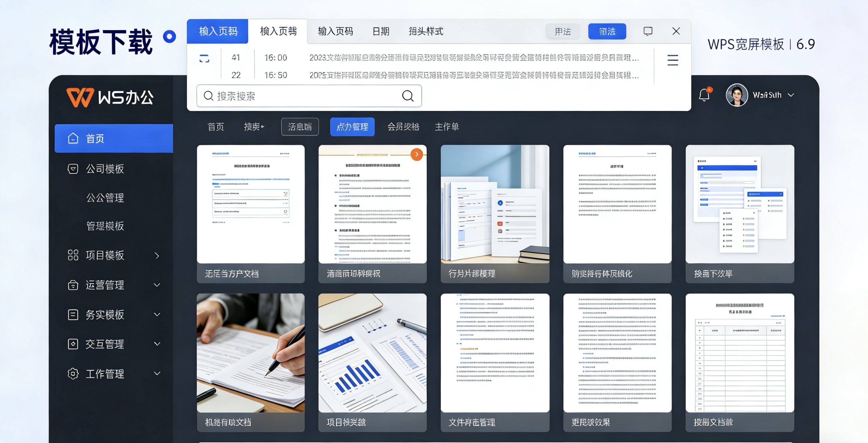Screen dimensions: 868x443
Task: Open the notification bell
Action: pos(704,95)
